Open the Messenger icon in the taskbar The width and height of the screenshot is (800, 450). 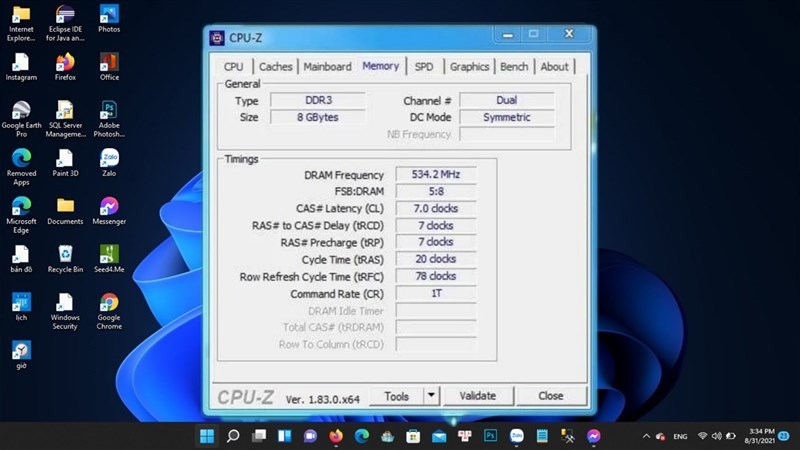click(593, 436)
